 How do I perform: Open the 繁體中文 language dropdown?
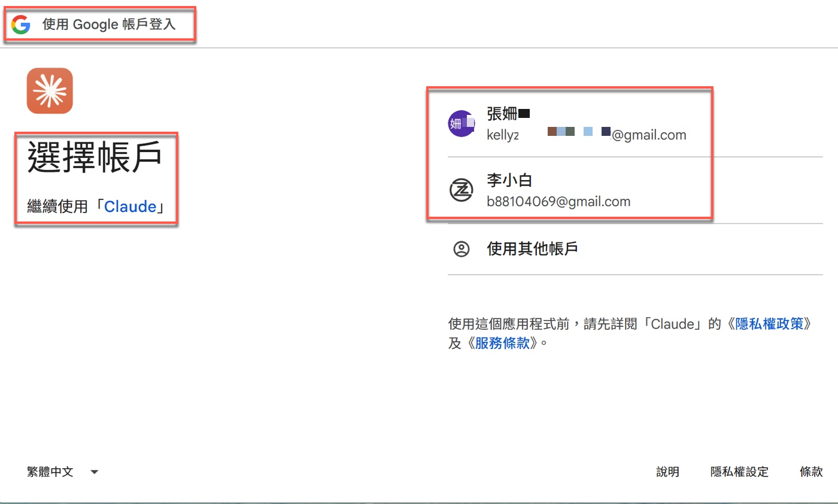(94, 472)
